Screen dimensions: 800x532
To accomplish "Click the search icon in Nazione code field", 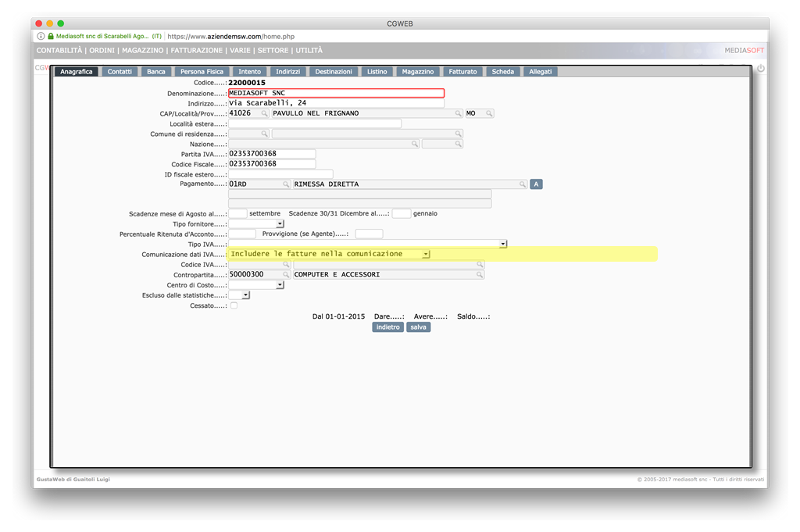I will pos(458,144).
